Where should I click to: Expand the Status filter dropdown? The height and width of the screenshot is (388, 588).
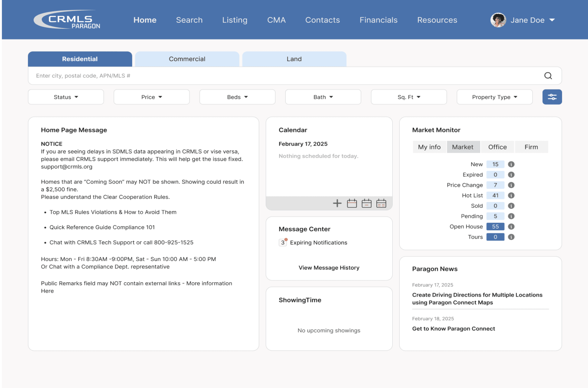[66, 97]
